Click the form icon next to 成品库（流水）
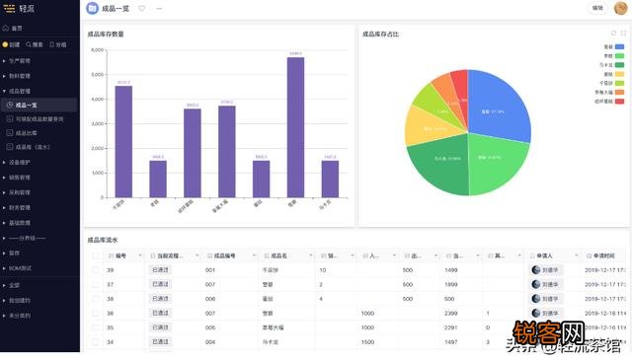Viewport: 632px width, 364px height. coord(10,147)
